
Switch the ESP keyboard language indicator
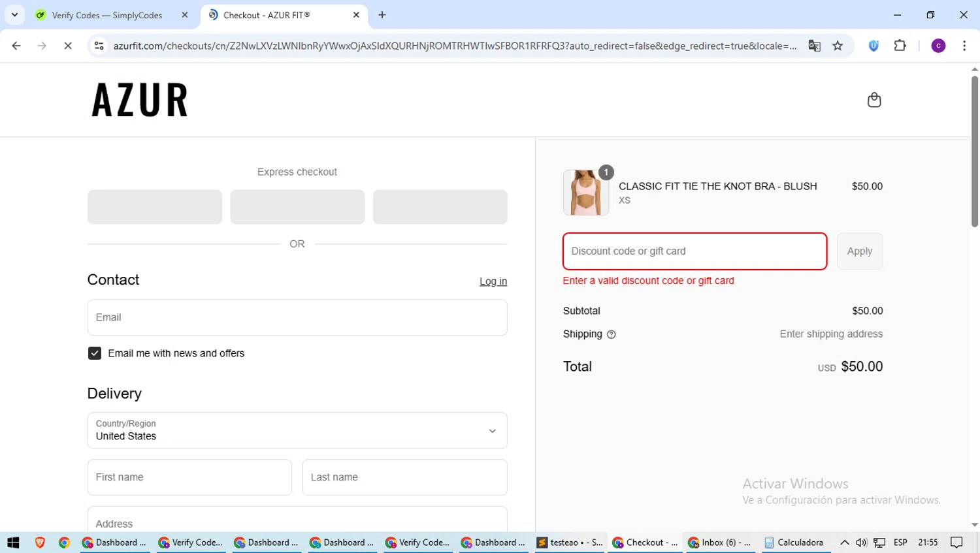point(900,543)
